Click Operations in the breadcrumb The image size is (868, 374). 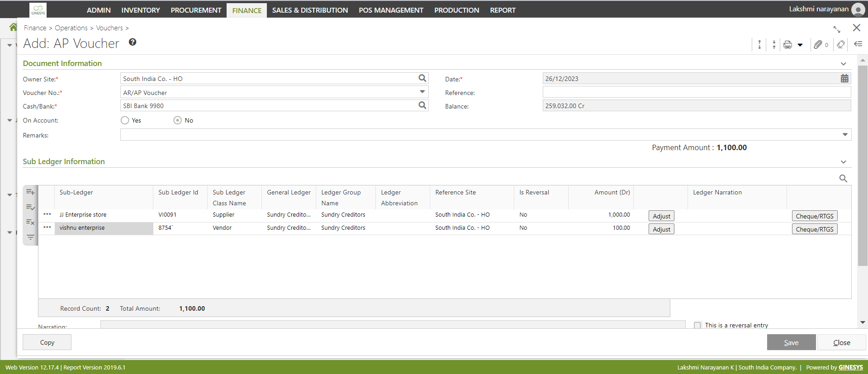pos(71,28)
